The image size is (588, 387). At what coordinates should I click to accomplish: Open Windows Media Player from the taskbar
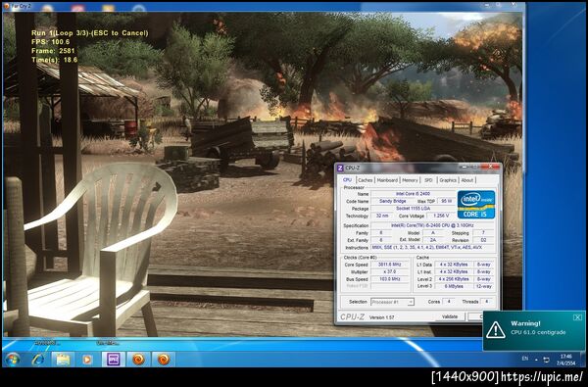[x=87, y=360]
